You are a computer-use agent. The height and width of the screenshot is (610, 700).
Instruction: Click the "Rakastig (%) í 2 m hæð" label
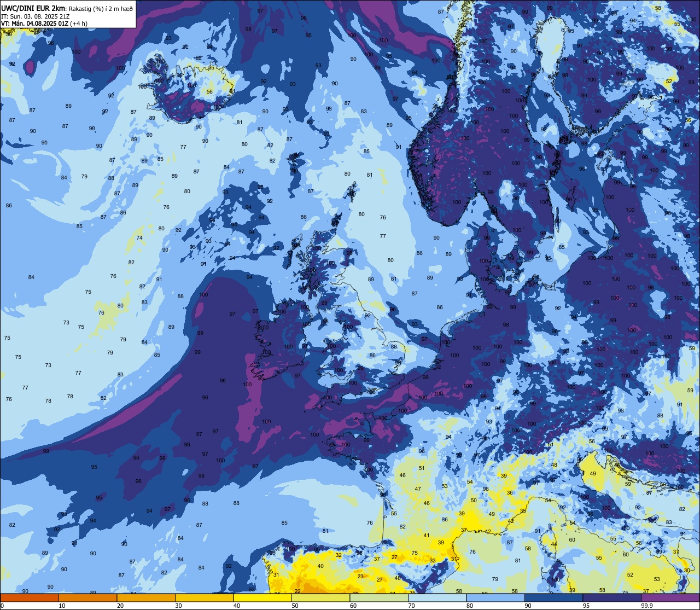pos(101,8)
